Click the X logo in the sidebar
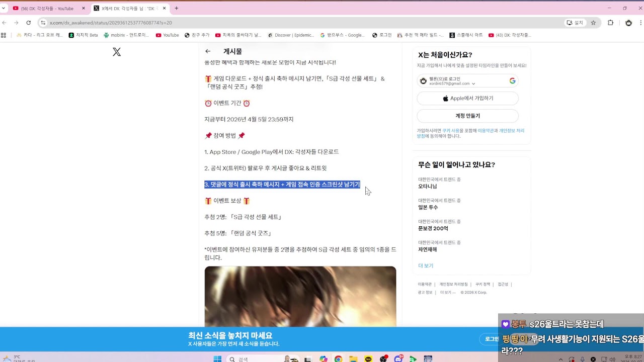The image size is (644, 362). pyautogui.click(x=117, y=52)
